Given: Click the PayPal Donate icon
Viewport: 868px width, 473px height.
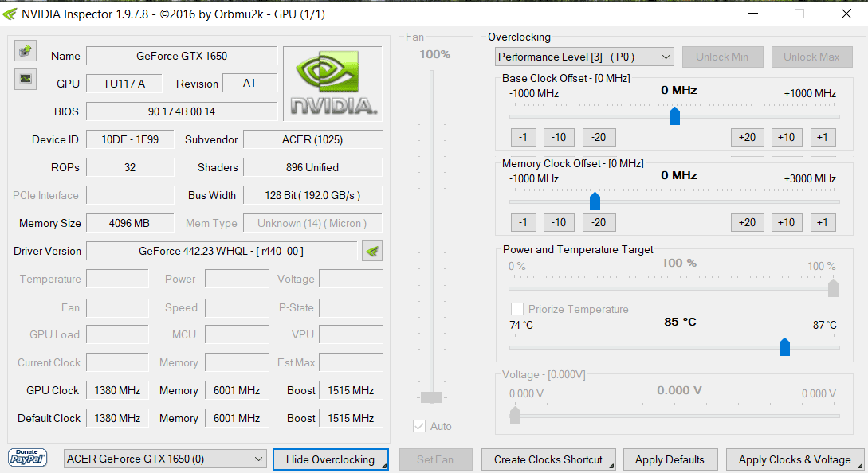Looking at the screenshot, I should pyautogui.click(x=27, y=458).
